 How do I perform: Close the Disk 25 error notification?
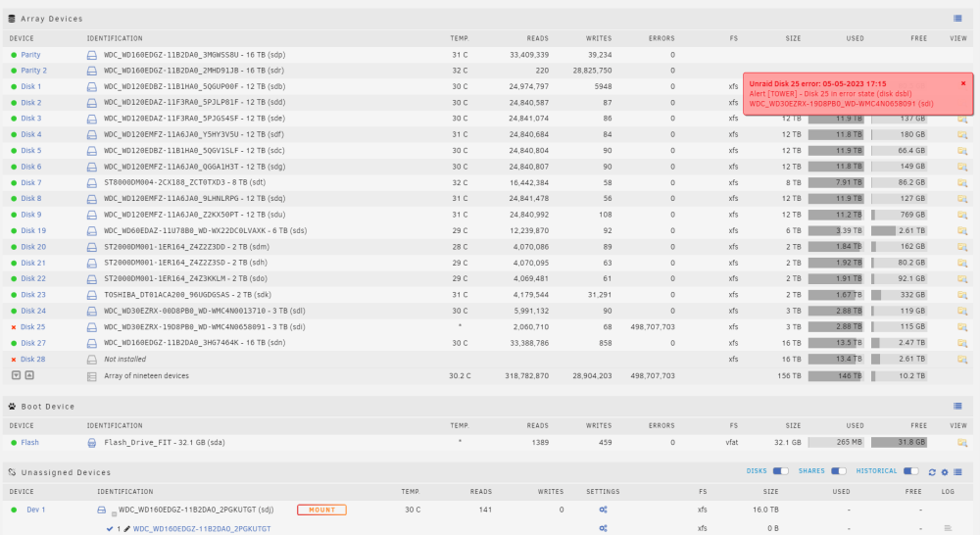coord(963,83)
